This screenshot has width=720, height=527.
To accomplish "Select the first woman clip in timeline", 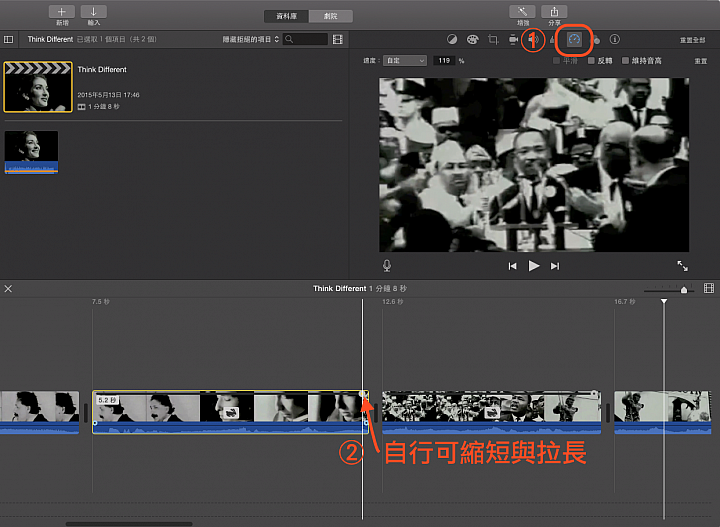I will pos(39,412).
